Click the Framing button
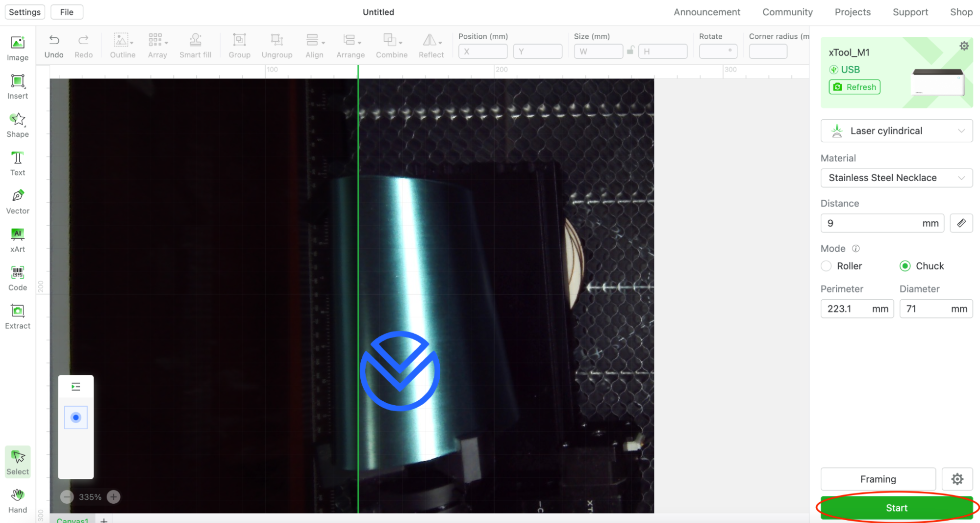Viewport: 980px width, 523px height. (878, 479)
